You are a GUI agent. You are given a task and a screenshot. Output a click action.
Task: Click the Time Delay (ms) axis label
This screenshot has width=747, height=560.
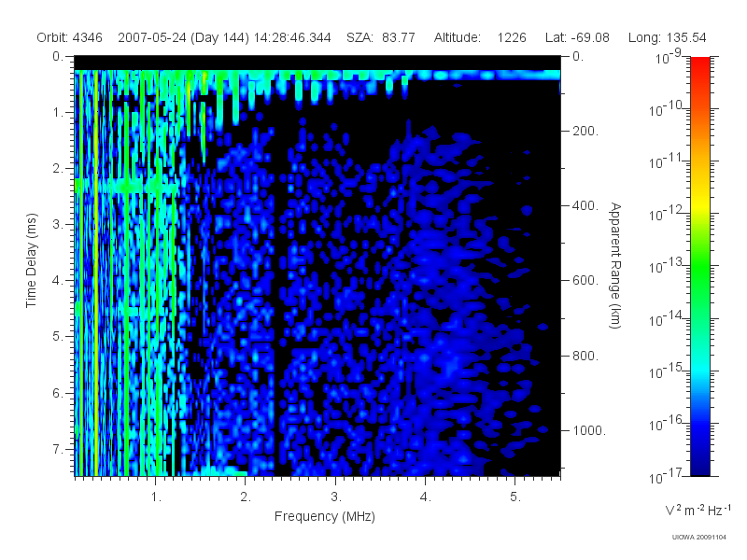tap(32, 260)
